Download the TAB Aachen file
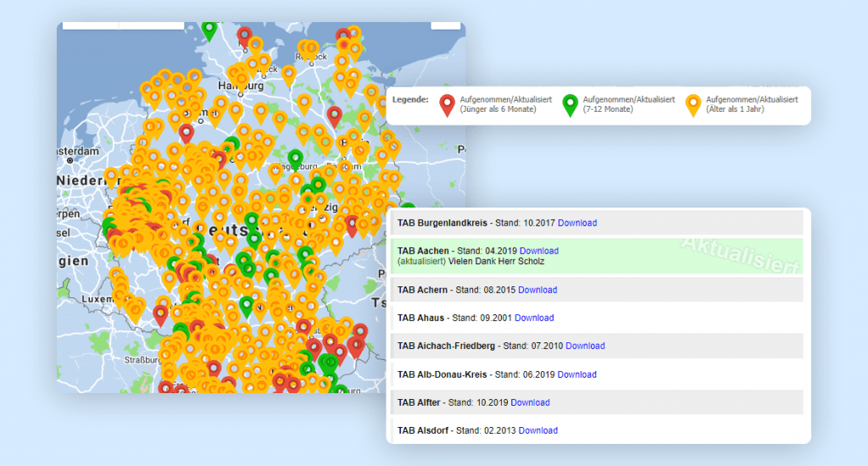Viewport: 868px width, 466px height. tap(539, 251)
